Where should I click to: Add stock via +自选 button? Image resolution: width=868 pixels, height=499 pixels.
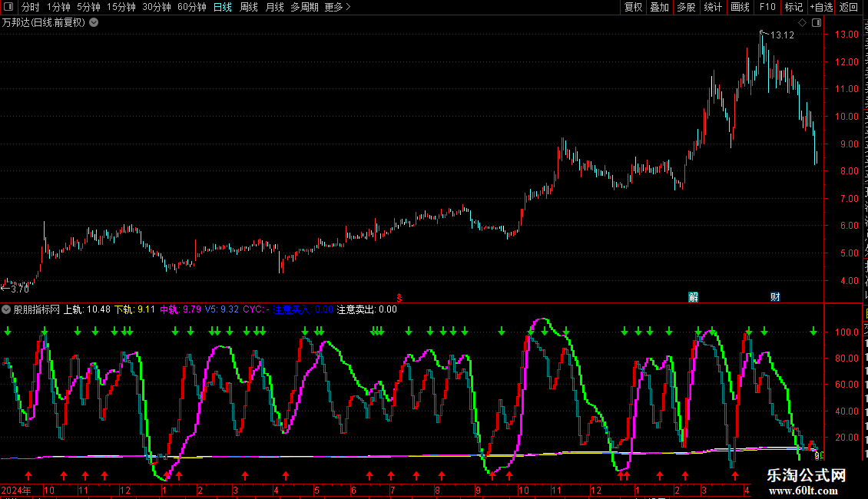(x=821, y=7)
